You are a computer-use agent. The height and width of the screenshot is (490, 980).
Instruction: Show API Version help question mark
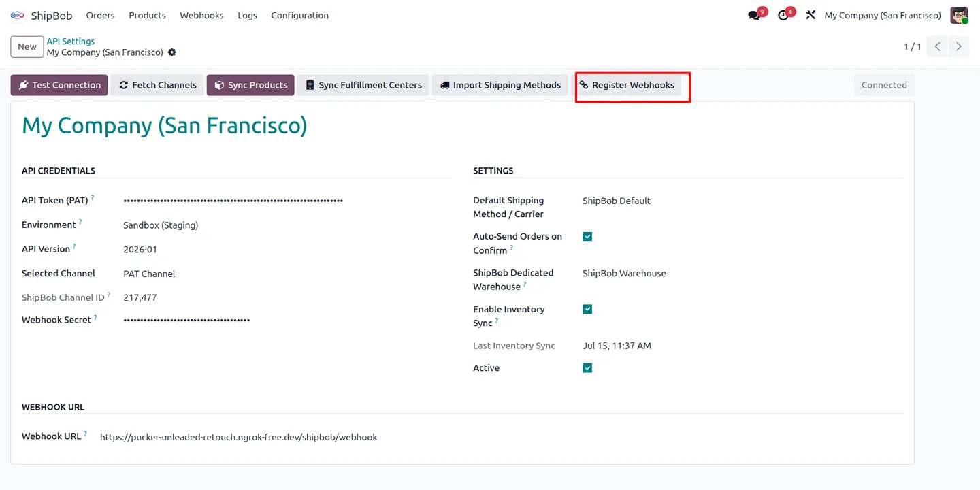(74, 246)
